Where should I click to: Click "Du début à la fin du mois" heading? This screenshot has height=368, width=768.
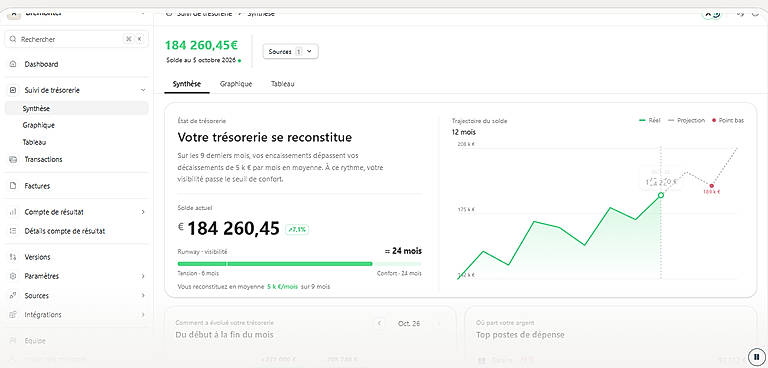[224, 335]
